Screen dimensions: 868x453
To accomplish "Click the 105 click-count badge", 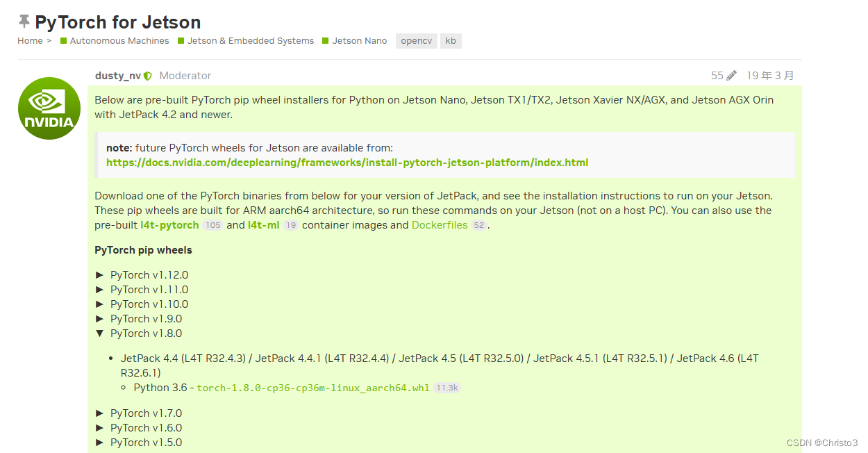I will pos(212,225).
